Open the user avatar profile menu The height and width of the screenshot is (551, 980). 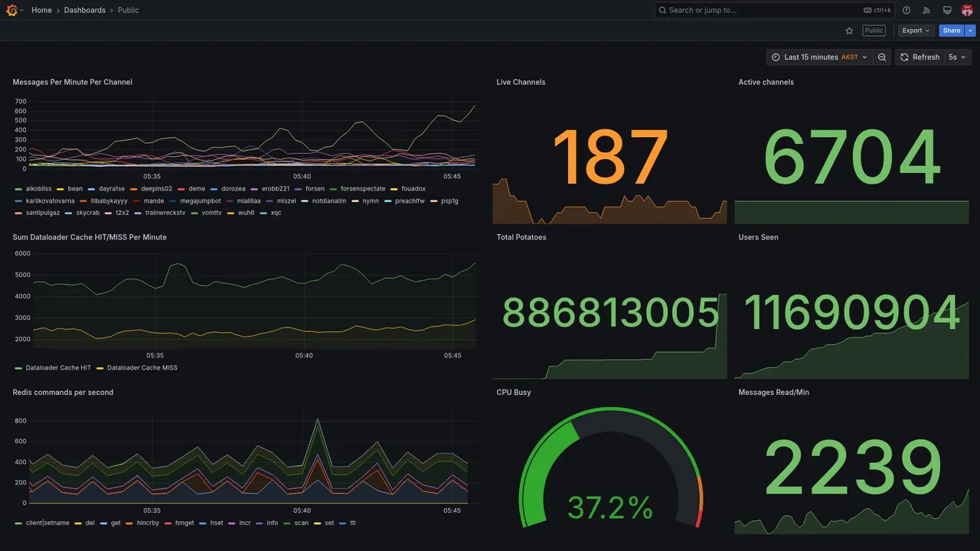point(967,10)
